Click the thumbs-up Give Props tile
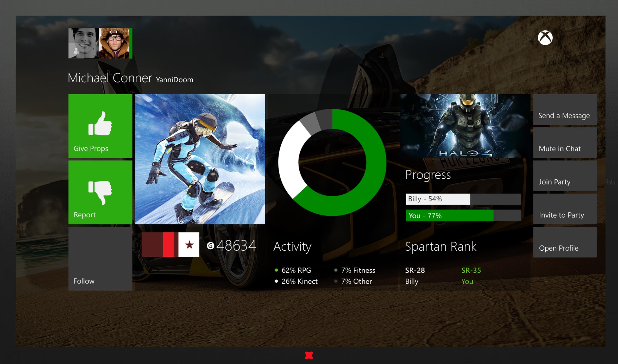Screen dimensions: 618x364 click(x=100, y=126)
